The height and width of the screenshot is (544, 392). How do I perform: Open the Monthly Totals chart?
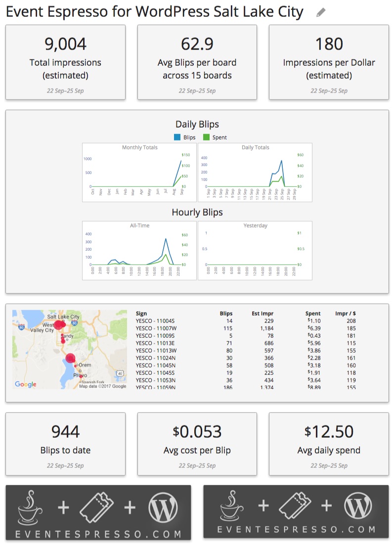point(139,173)
